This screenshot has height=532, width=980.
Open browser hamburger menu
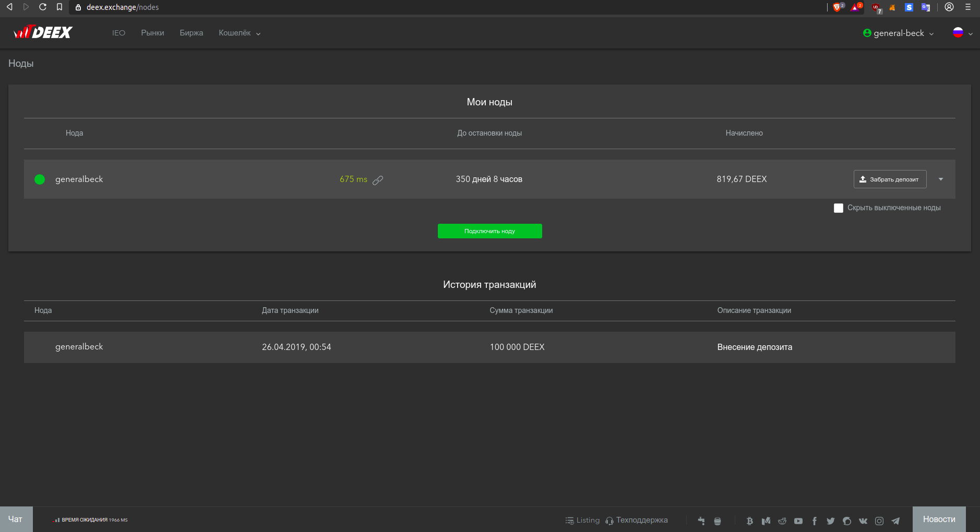point(968,7)
